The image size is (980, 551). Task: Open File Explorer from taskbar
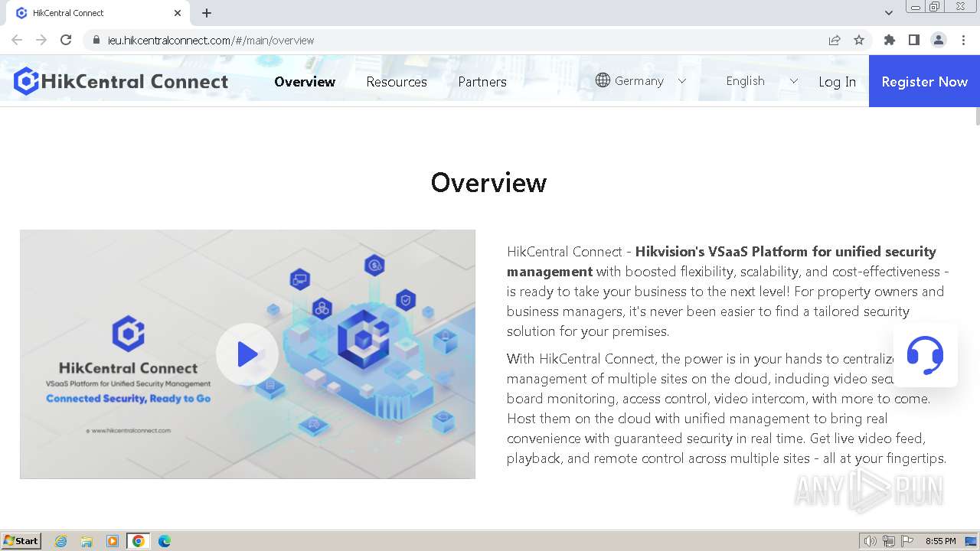click(x=87, y=541)
